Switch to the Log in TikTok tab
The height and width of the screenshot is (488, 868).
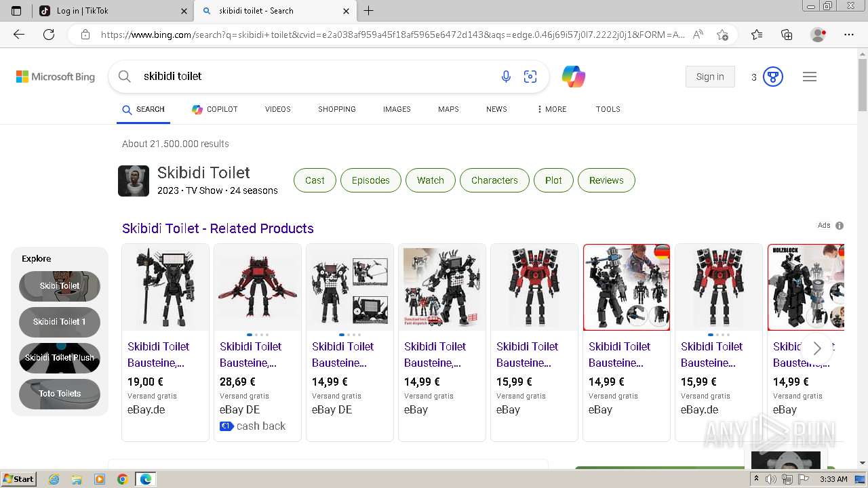(112, 11)
